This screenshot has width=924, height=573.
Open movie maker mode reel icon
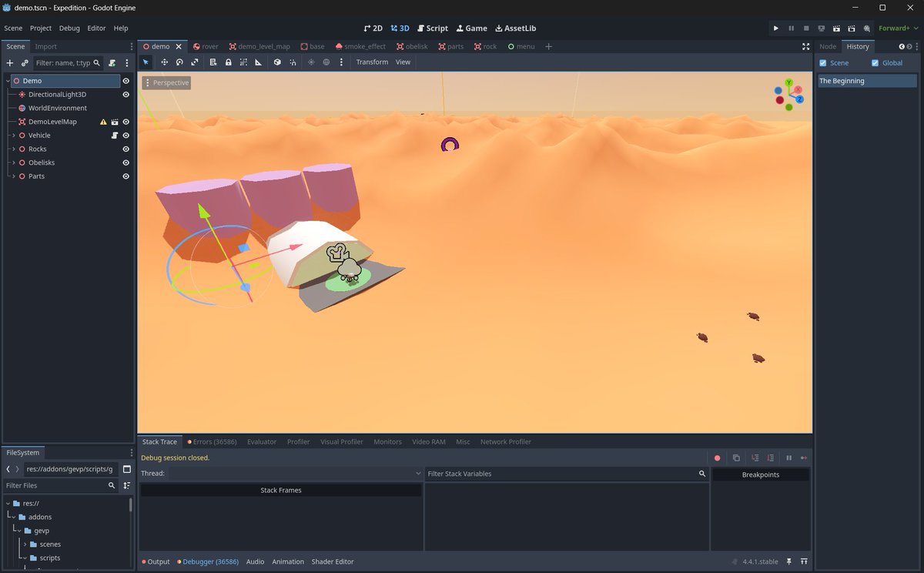point(867,28)
